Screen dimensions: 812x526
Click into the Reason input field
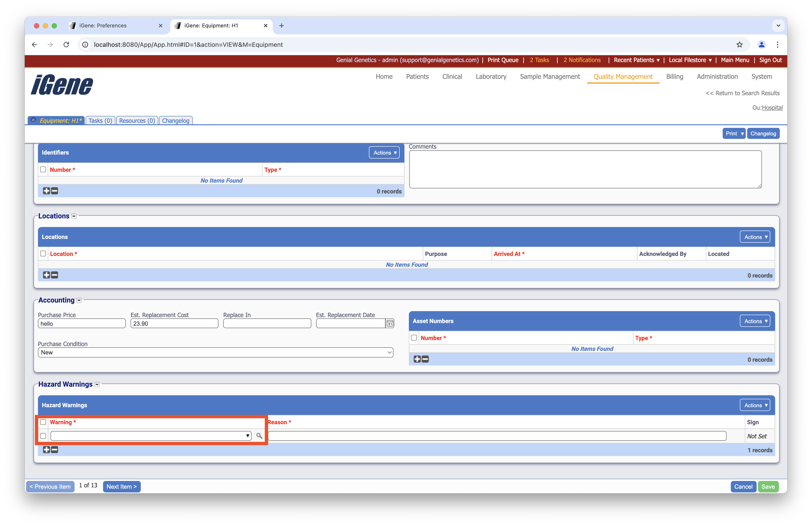point(497,436)
